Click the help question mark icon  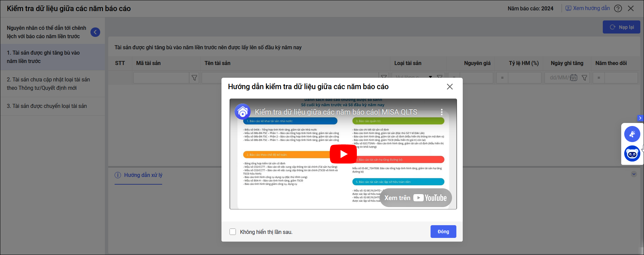coord(618,9)
